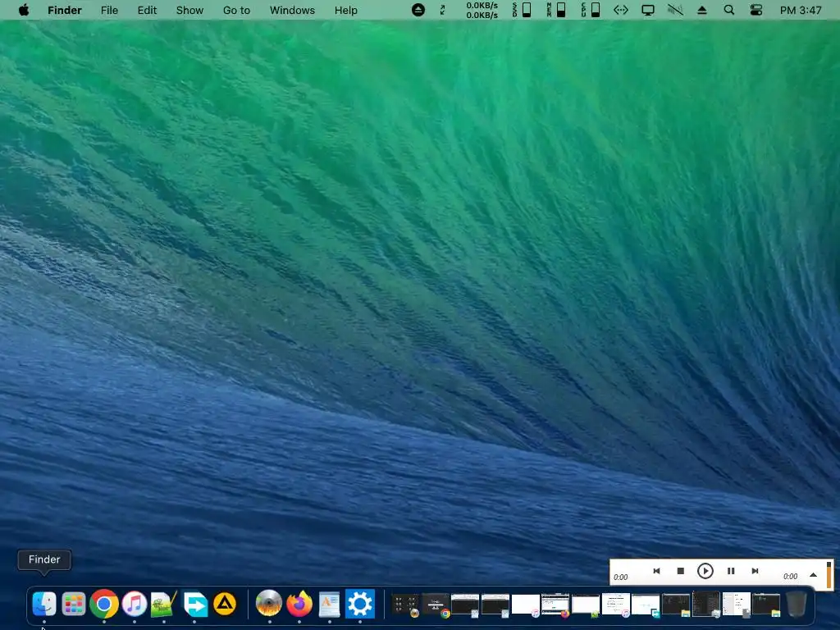
Task: Click the plain eject triangle icon in menu bar
Action: pyautogui.click(x=702, y=10)
